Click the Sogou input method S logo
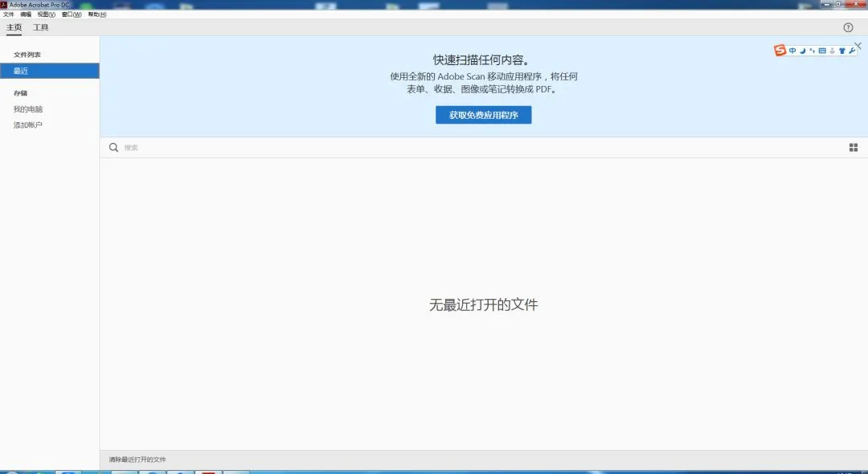Viewport: 868px width, 474px height. click(780, 51)
